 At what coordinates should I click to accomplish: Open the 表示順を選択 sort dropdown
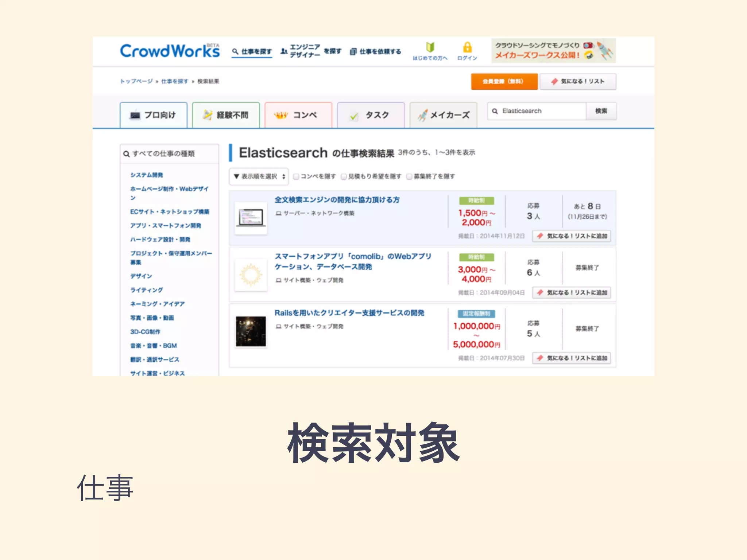pos(259,176)
